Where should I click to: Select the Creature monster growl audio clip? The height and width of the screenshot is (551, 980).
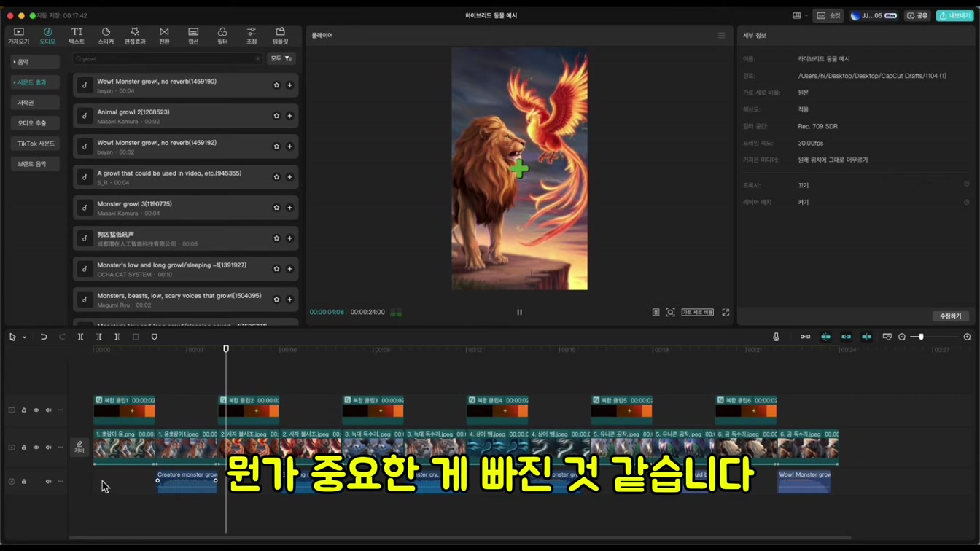(187, 482)
